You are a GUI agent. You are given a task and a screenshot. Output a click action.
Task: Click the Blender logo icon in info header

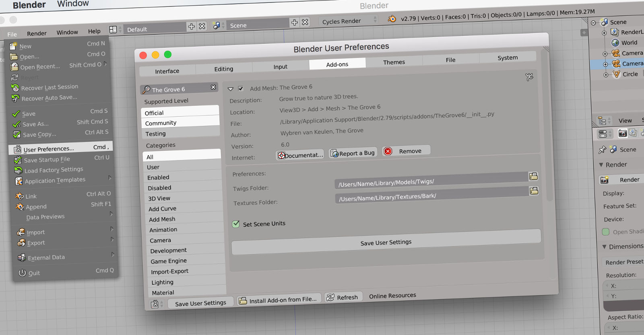pyautogui.click(x=392, y=18)
